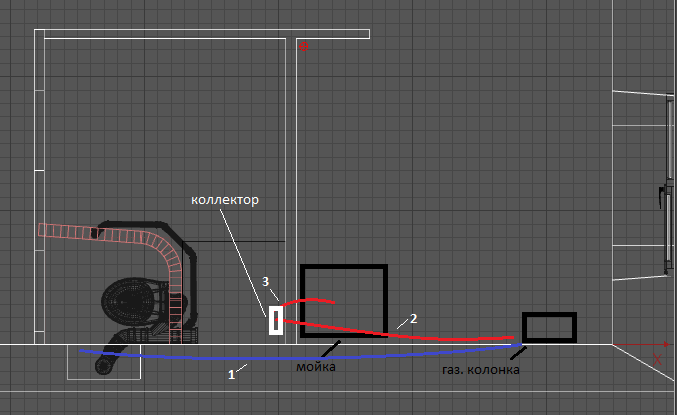The height and width of the screenshot is (415, 677).
Task: Click the long red pipe line
Action: pyautogui.click(x=420, y=337)
